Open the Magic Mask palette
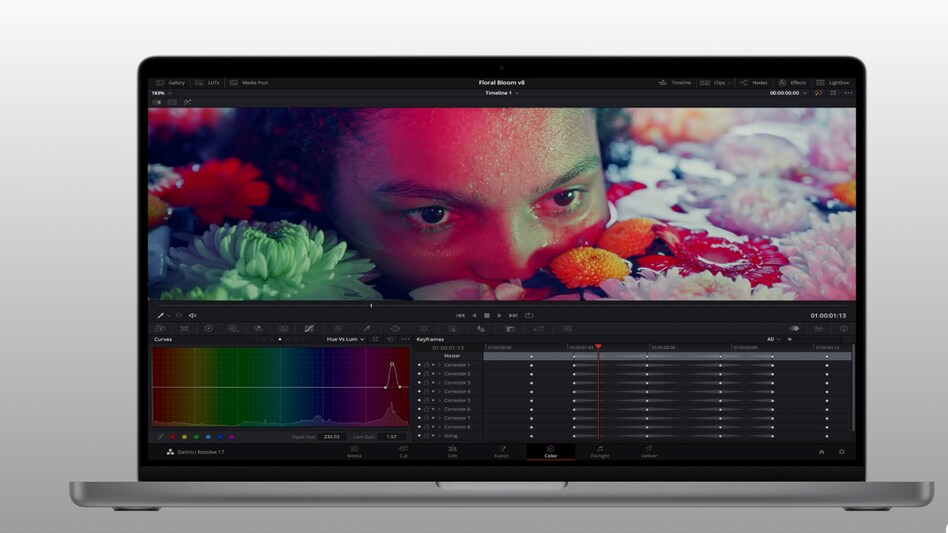The image size is (948, 533). point(452,329)
